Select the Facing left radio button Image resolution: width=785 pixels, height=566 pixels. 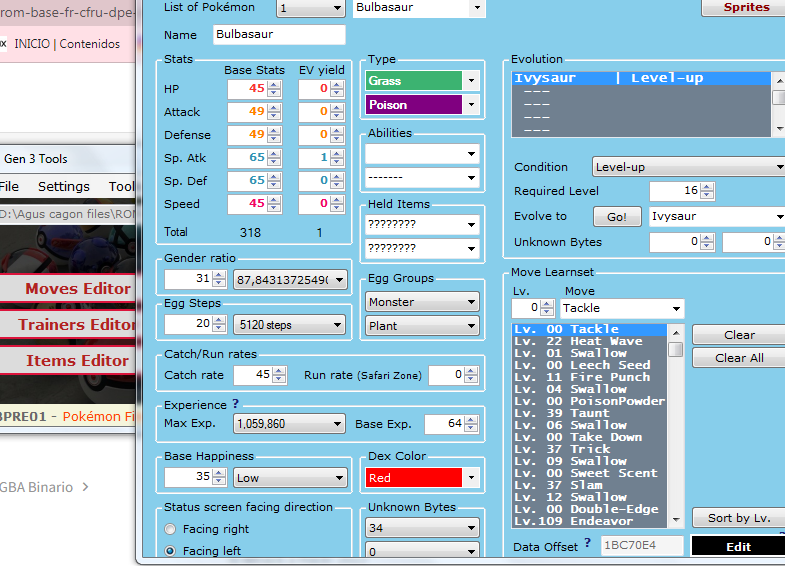[171, 551]
